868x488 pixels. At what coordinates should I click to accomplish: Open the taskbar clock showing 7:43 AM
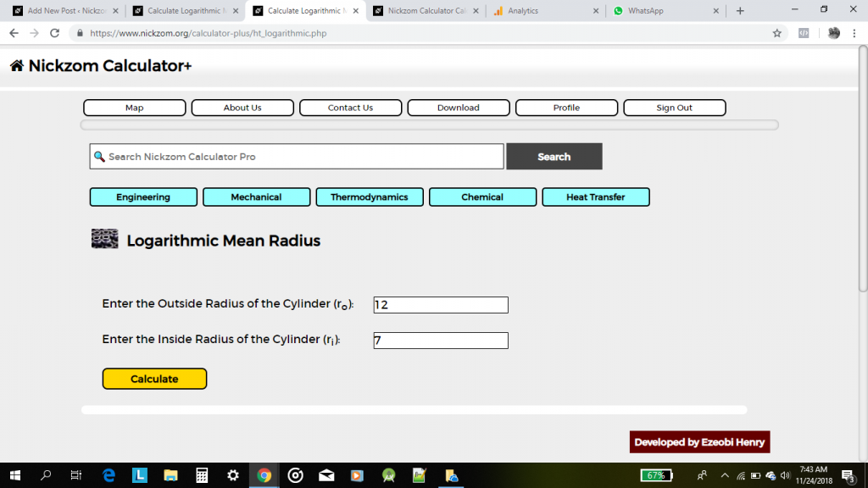tap(814, 475)
